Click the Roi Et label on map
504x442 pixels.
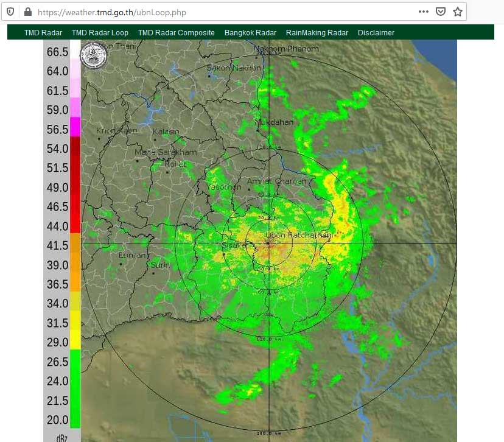[x=175, y=164]
